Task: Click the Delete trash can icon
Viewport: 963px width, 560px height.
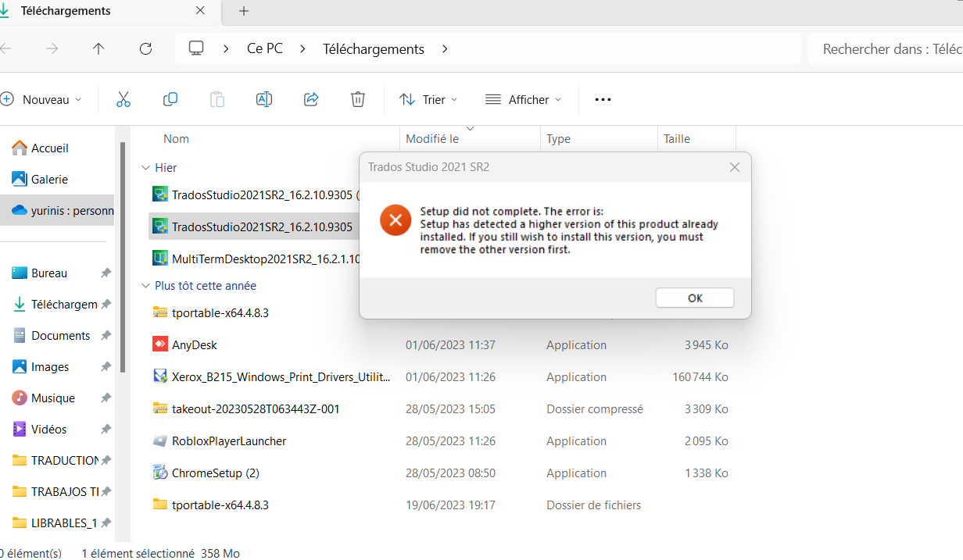Action: coord(357,99)
